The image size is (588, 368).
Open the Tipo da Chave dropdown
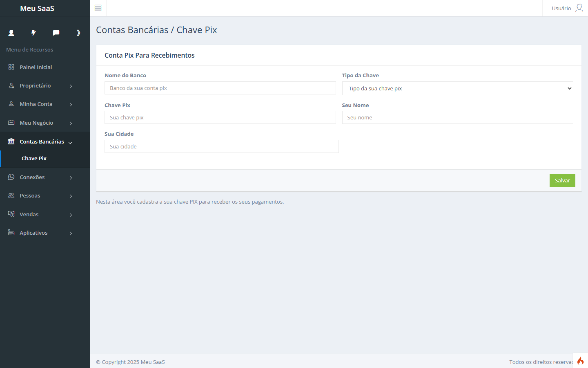[x=457, y=88]
